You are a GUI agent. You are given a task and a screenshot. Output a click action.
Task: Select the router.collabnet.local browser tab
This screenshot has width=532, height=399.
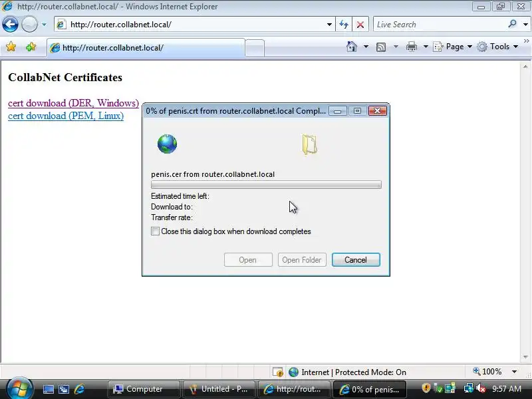pyautogui.click(x=146, y=47)
